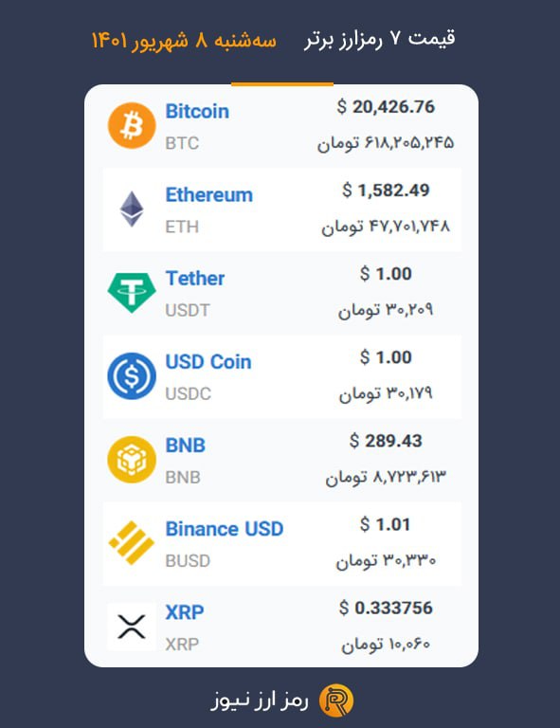Click the Ethereum diamond logo icon
The image size is (560, 728).
pyautogui.click(x=132, y=209)
